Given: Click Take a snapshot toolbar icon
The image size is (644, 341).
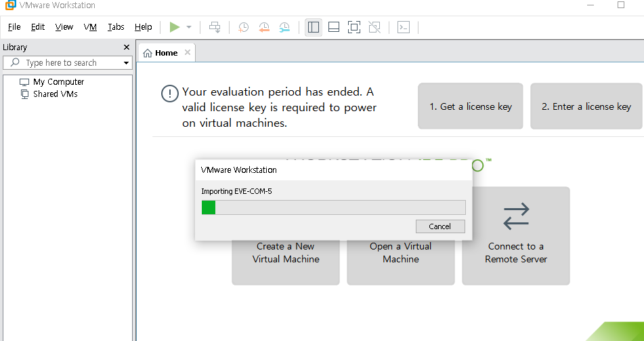Looking at the screenshot, I should tap(244, 27).
